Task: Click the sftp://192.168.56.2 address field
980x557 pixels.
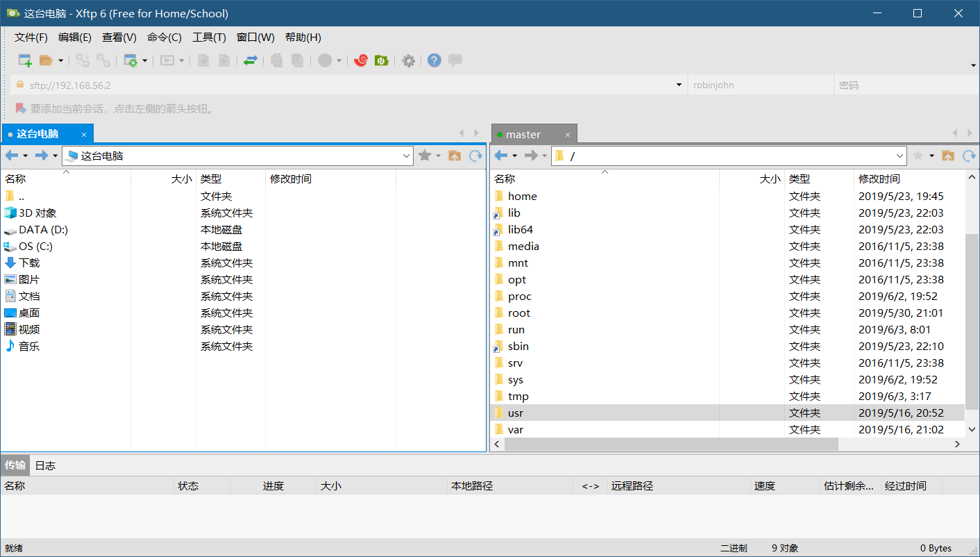Action: pyautogui.click(x=347, y=85)
